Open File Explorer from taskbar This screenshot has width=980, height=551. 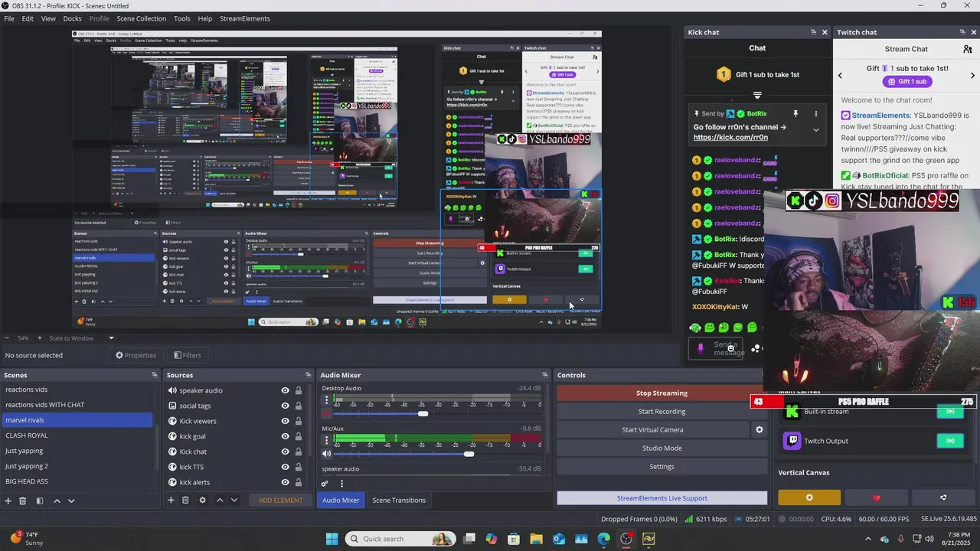click(x=536, y=539)
